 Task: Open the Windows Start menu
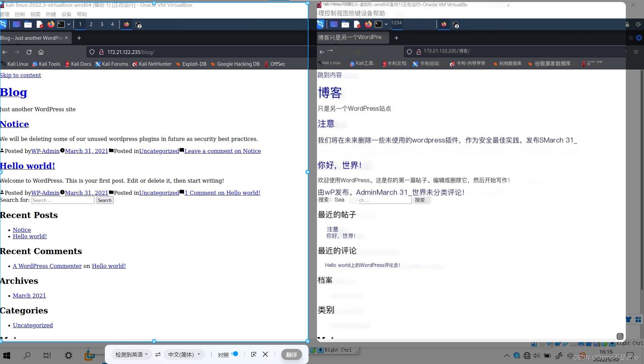7,355
